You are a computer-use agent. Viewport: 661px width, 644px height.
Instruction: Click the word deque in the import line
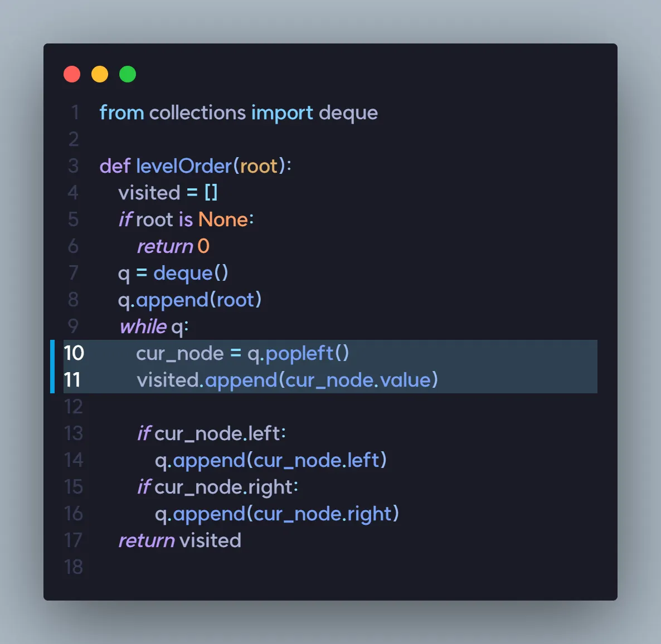click(x=348, y=113)
